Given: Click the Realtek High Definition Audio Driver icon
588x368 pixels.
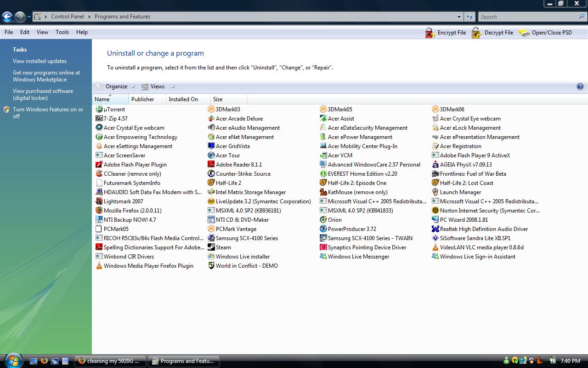Looking at the screenshot, I should tap(435, 229).
